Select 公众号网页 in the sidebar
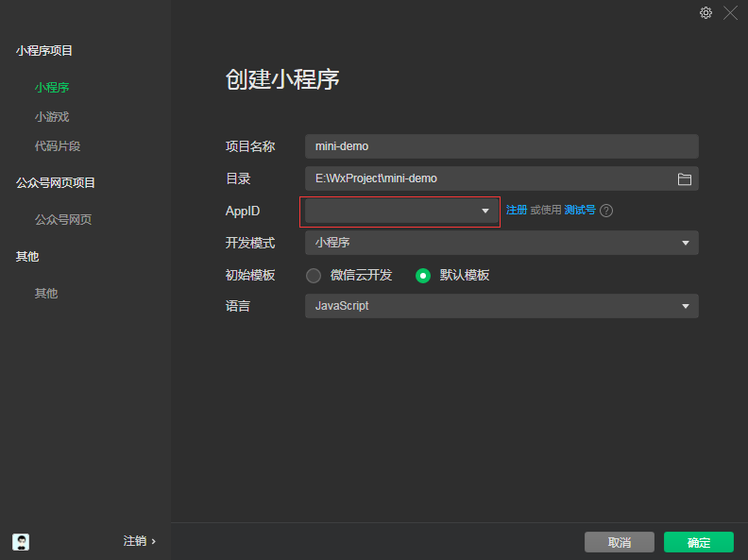748x560 pixels. tap(63, 219)
